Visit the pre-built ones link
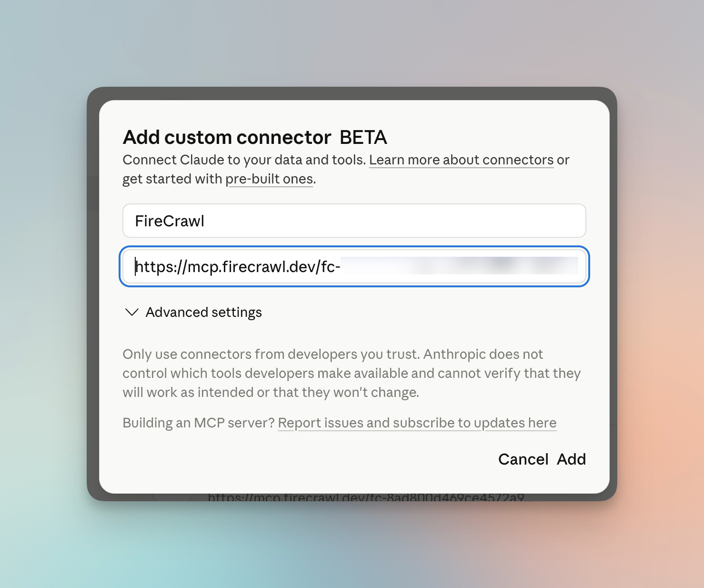Viewport: 704px width, 588px height. 270,179
